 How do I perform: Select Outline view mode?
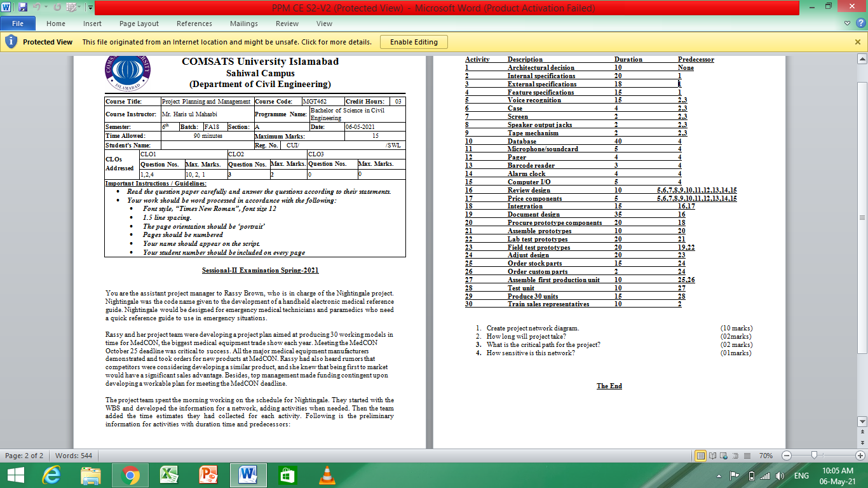tap(735, 456)
